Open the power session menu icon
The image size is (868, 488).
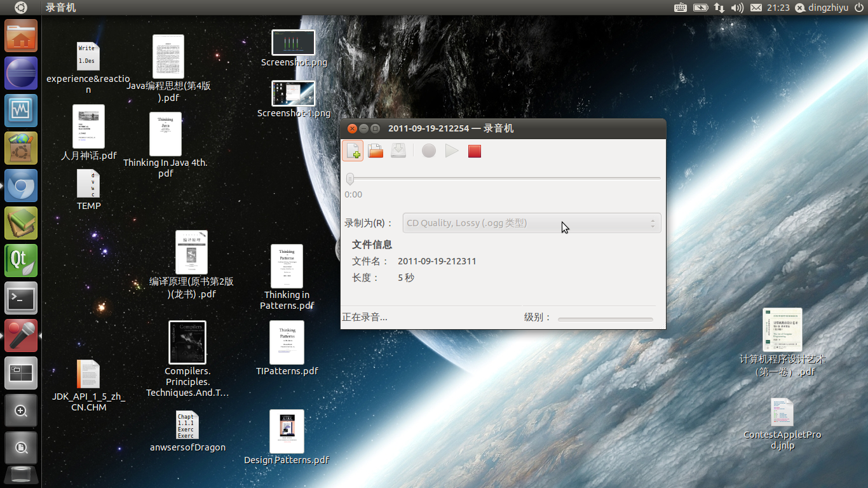(859, 8)
